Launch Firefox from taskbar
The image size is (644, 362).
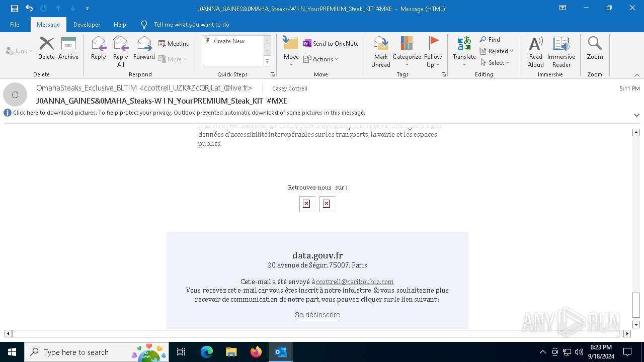point(256,352)
